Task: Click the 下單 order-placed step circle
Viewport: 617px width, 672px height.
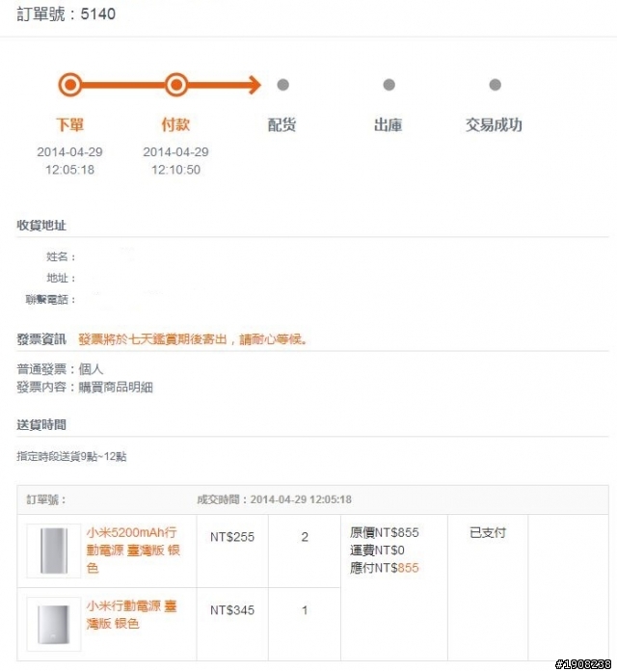Action: (69, 85)
